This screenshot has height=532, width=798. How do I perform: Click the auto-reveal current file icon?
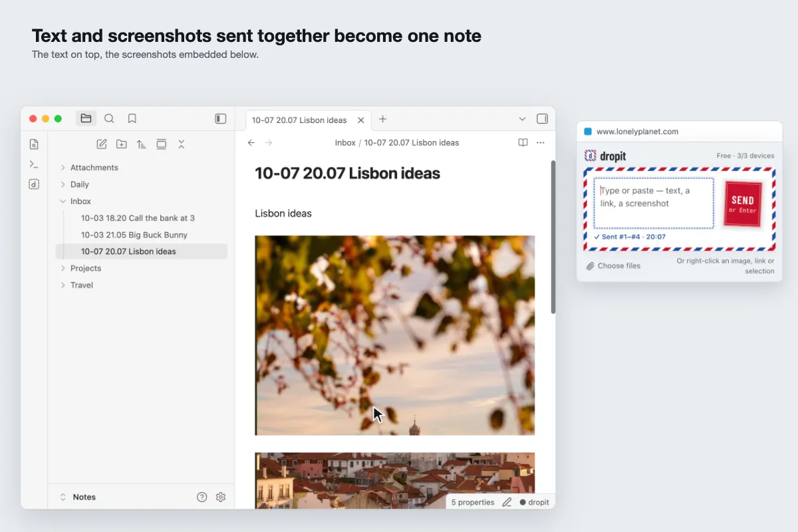(161, 144)
